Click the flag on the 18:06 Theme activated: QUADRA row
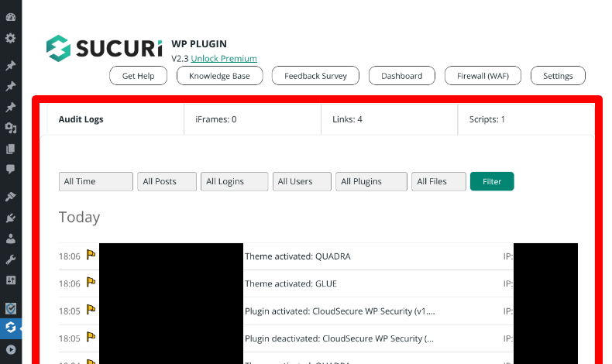612x364 pixels. tap(91, 255)
